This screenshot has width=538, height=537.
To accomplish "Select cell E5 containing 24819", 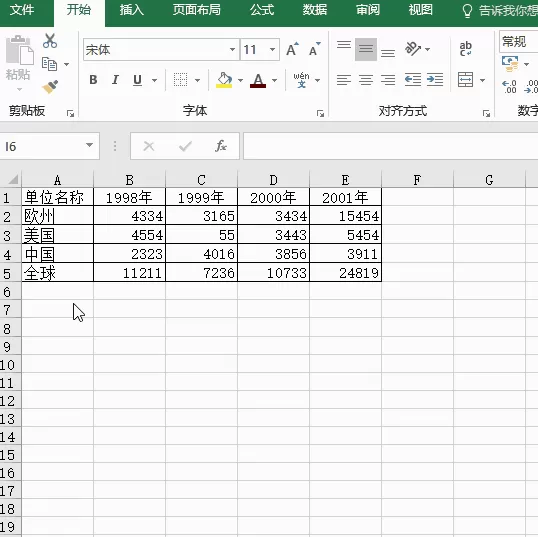I will [346, 273].
